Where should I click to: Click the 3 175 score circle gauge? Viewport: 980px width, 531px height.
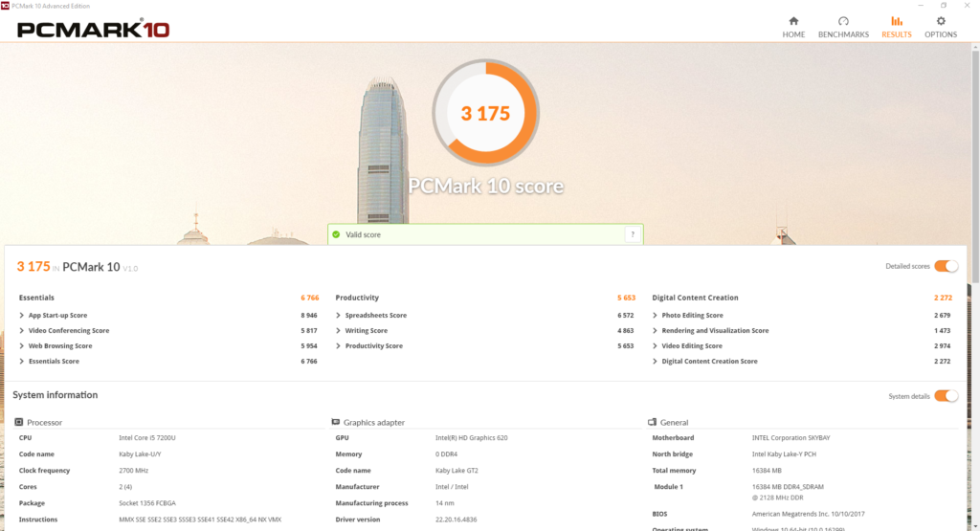point(485,113)
